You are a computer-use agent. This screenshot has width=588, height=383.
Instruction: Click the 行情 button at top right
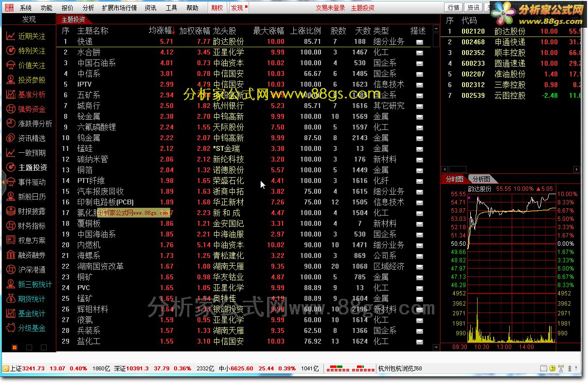453,7
